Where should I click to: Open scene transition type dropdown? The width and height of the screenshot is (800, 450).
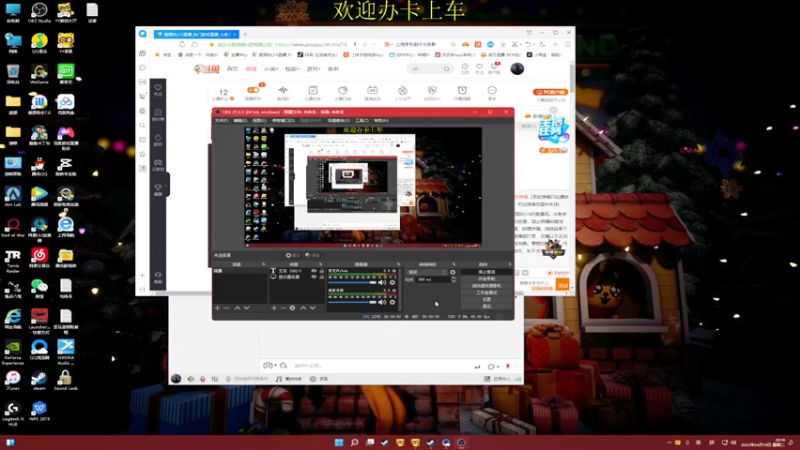coord(427,272)
